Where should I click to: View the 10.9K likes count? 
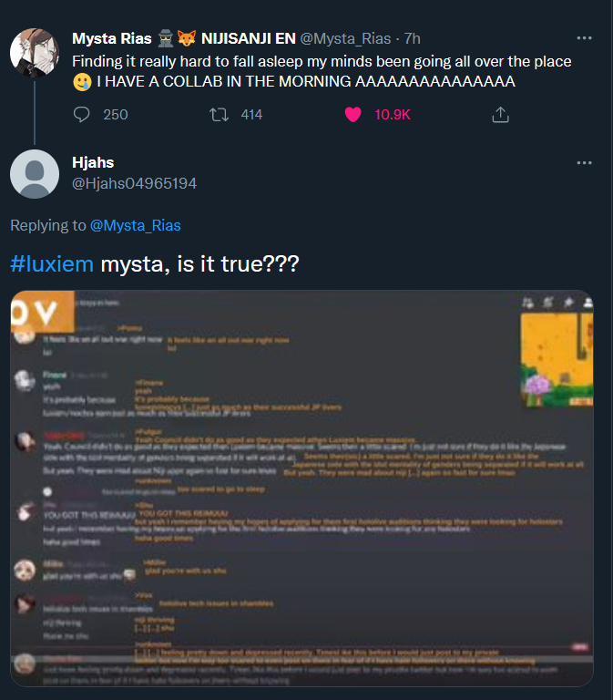393,115
